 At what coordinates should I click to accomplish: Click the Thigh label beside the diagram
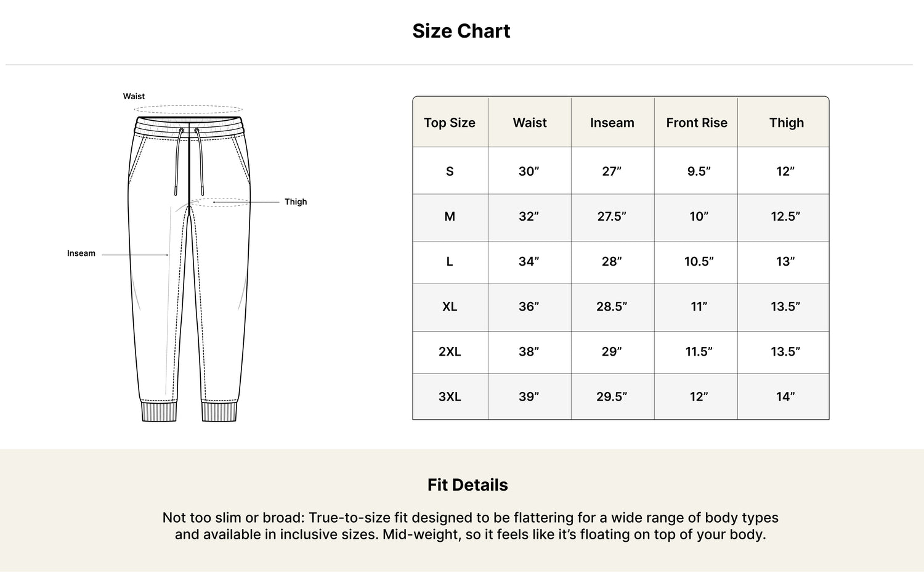point(296,202)
